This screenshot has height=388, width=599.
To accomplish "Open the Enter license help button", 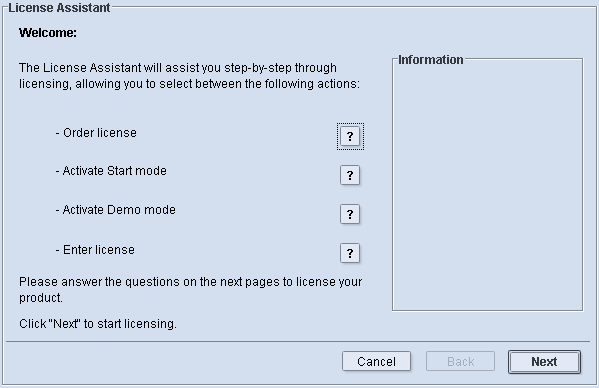I will (x=350, y=253).
